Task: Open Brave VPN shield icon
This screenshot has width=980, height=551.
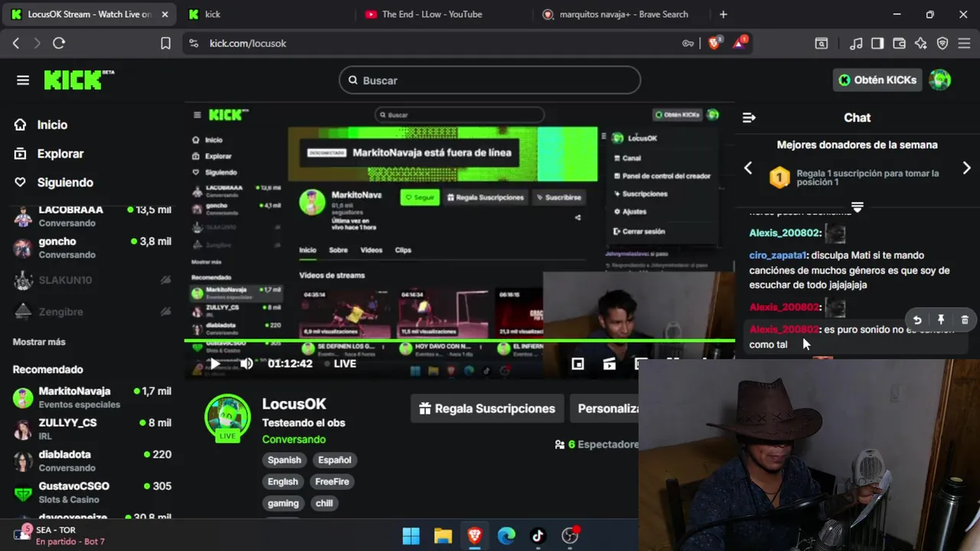Action: tap(942, 44)
